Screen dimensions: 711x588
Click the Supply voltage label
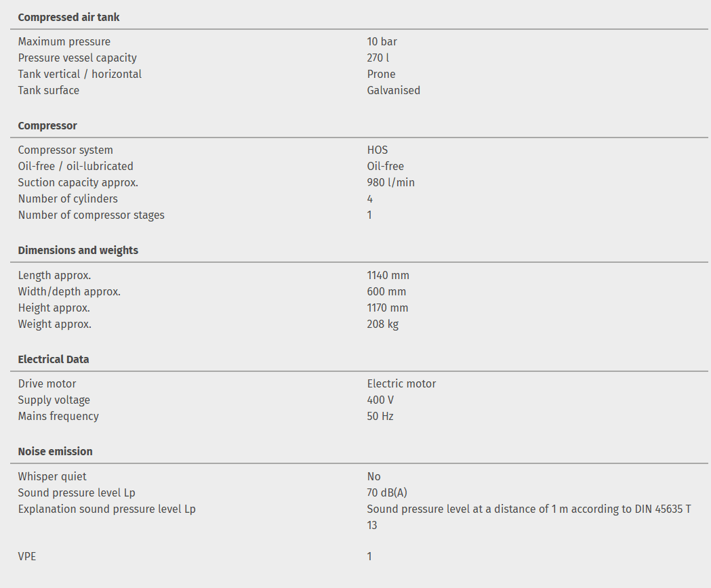pyautogui.click(x=54, y=400)
